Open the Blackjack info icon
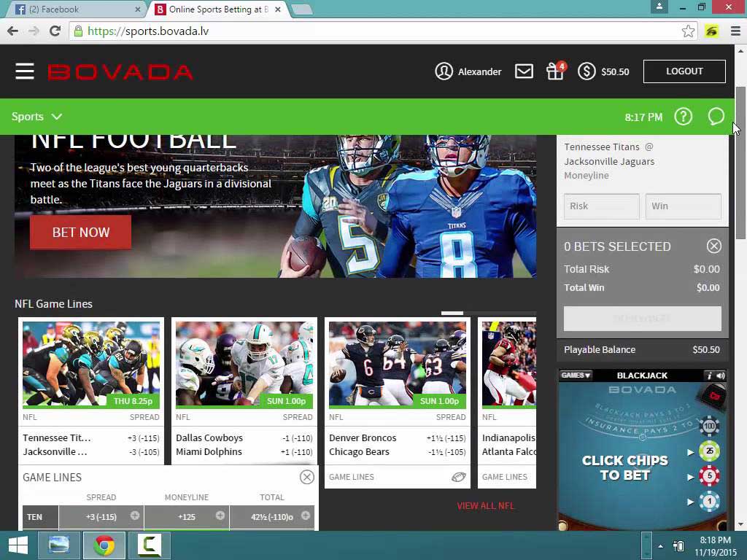The width and height of the screenshot is (747, 560). (x=709, y=376)
